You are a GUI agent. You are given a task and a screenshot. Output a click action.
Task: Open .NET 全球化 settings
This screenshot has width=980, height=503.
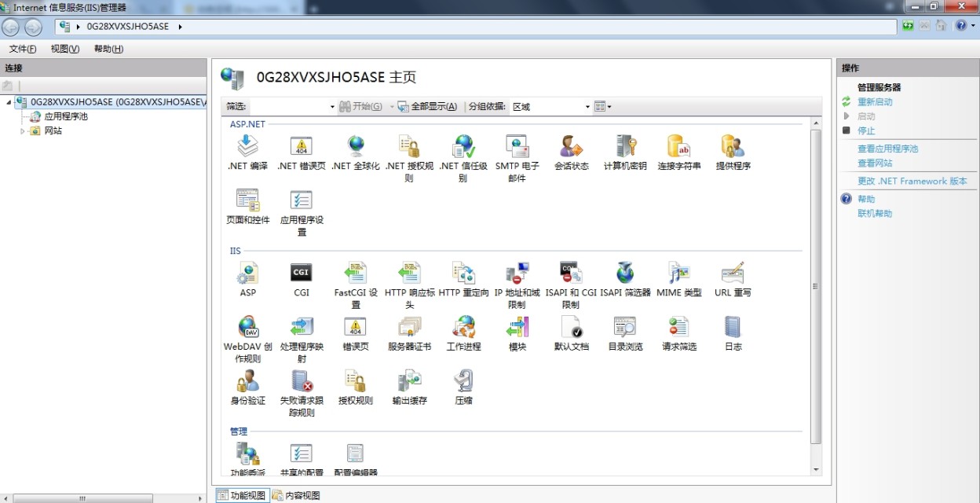(356, 152)
